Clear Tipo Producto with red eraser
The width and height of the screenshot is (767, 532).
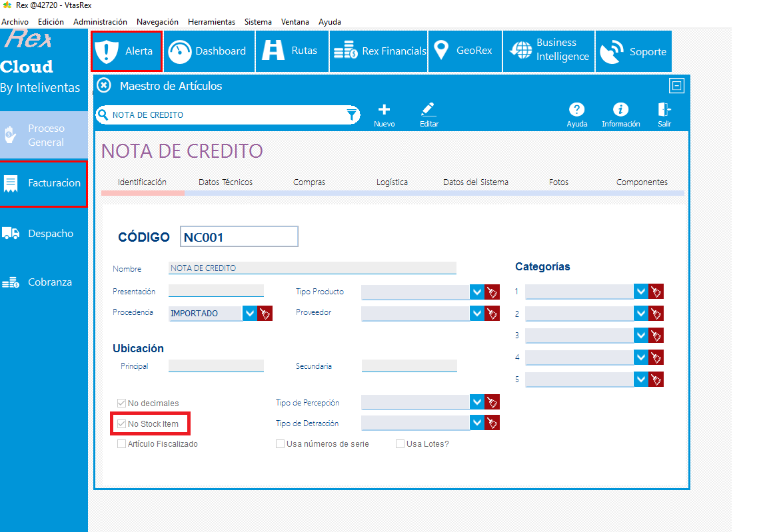click(x=492, y=292)
